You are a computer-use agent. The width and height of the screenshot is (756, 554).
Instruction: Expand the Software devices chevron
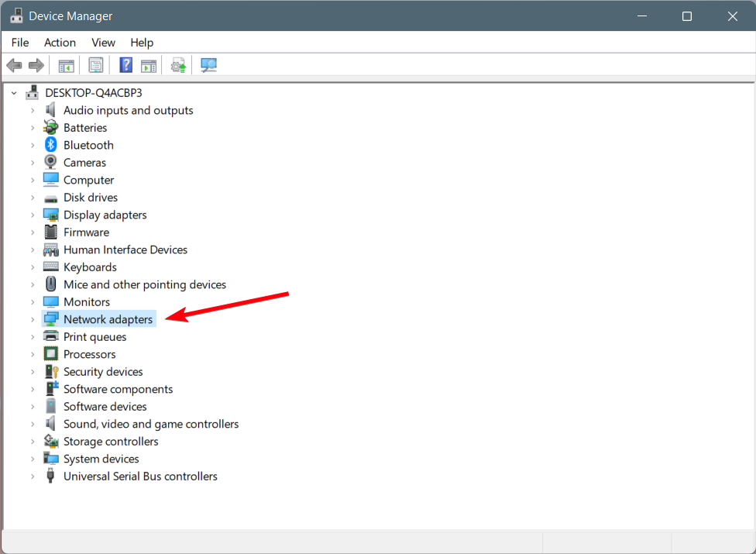(33, 407)
